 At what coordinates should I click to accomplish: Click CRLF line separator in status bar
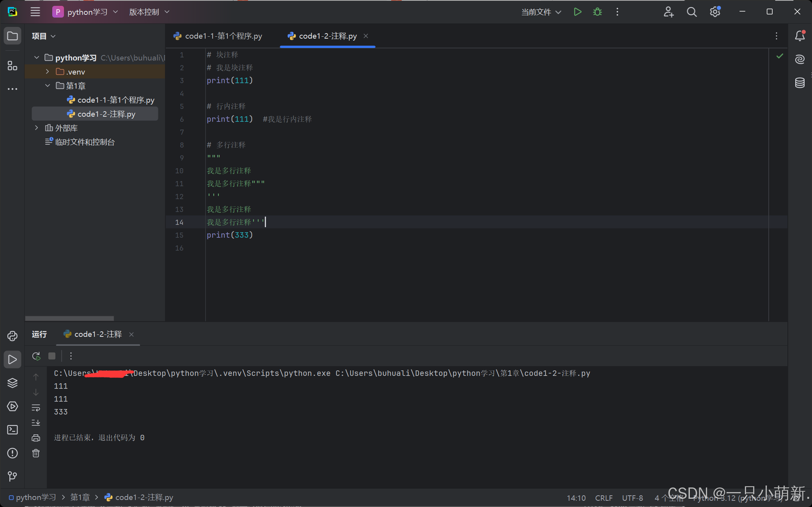coord(604,498)
